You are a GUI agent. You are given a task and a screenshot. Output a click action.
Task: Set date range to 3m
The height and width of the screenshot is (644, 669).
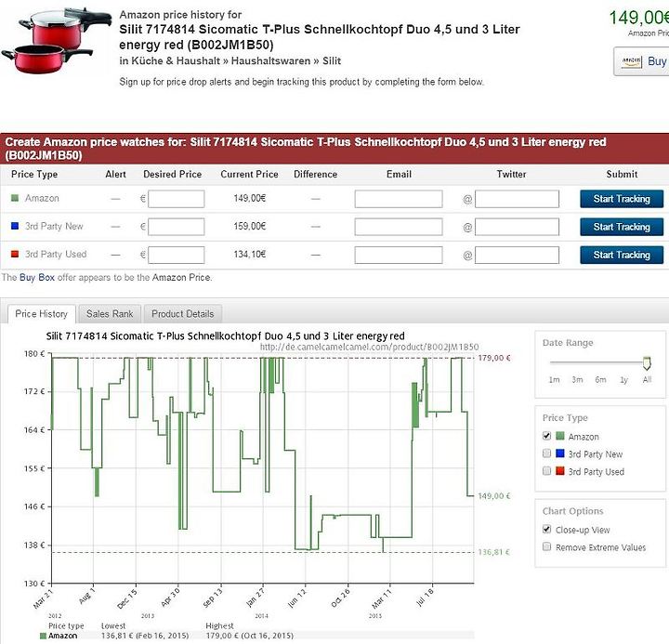[x=577, y=379]
